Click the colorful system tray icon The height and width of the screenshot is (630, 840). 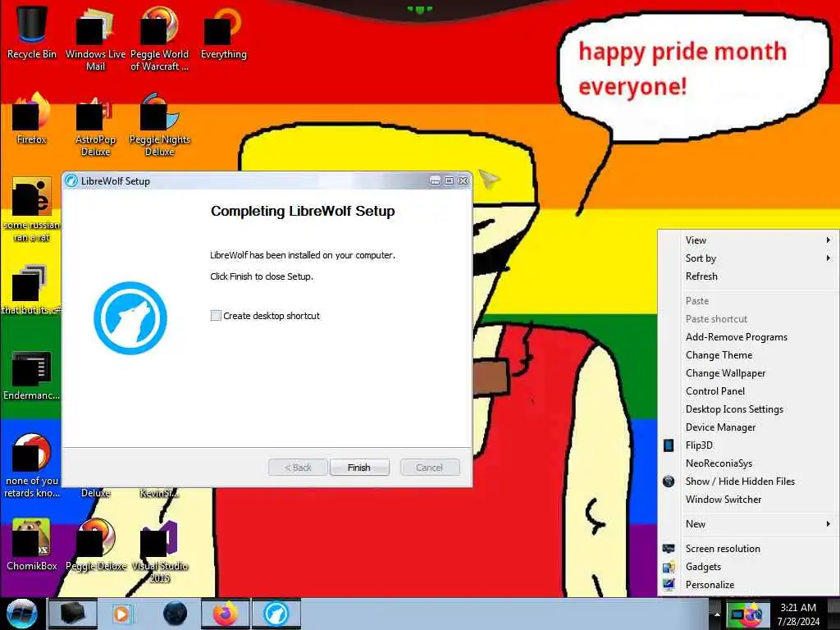746,614
